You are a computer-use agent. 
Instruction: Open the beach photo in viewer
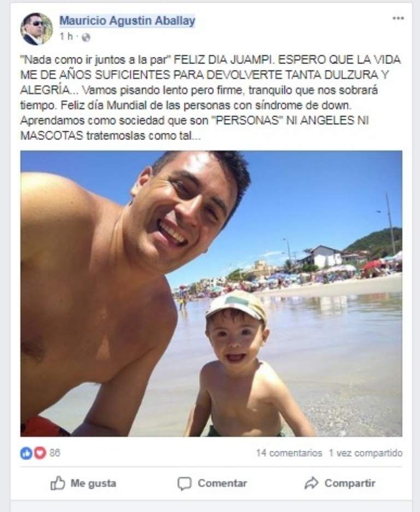coord(211,293)
